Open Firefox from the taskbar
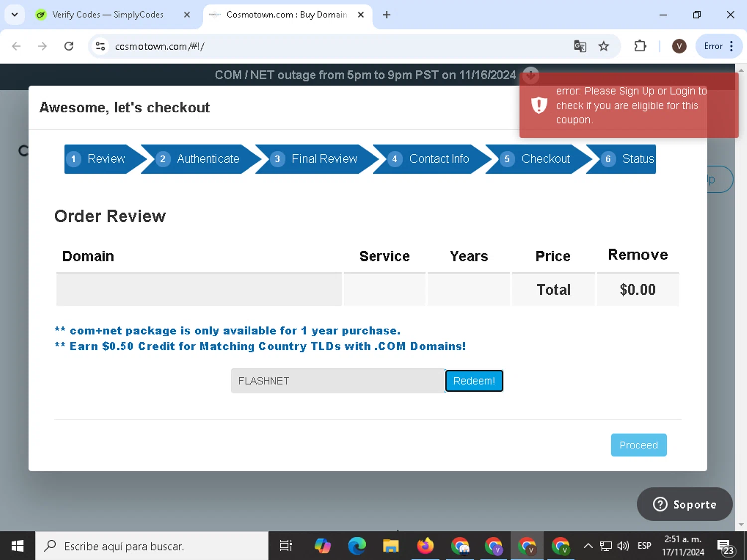 [425, 546]
